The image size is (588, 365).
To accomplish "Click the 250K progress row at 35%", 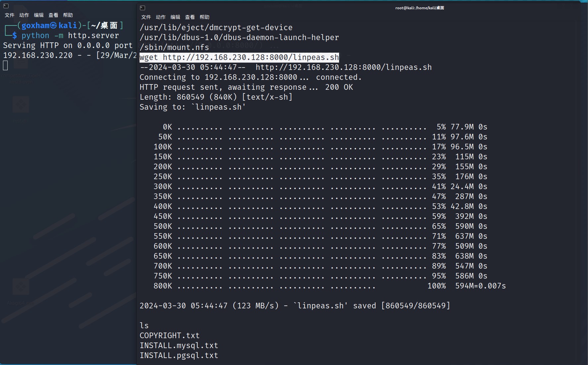I will point(320,177).
